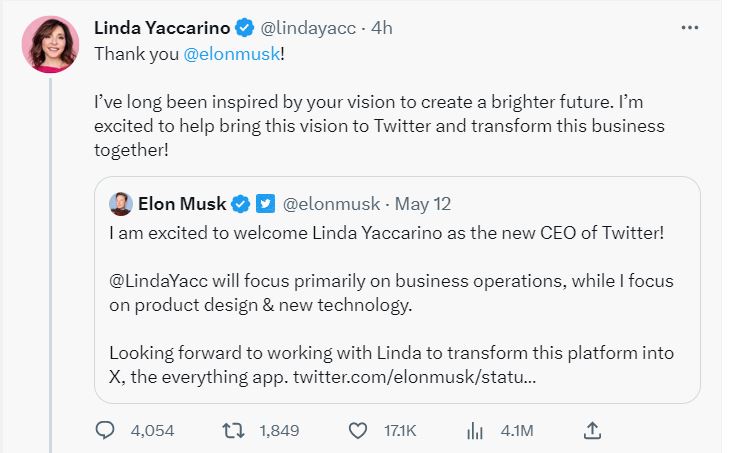Click the Elon Musk name in quoted tweet
746x453 pixels.
coord(182,204)
